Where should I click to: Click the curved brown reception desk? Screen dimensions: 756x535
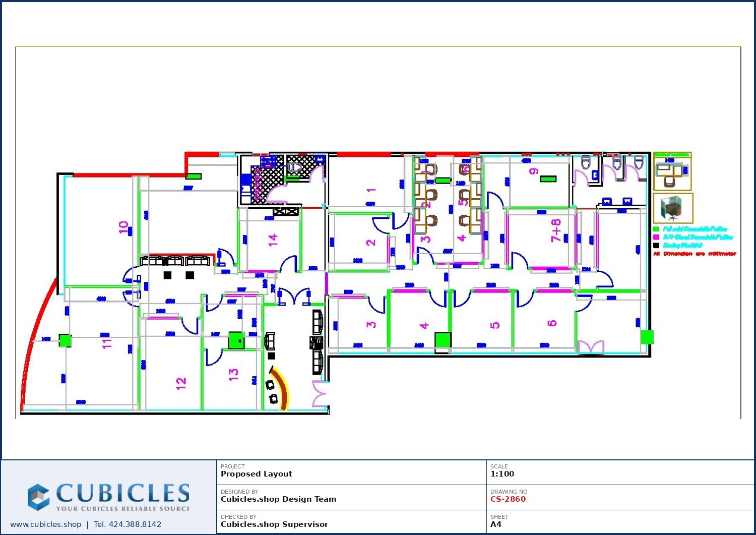[280, 388]
